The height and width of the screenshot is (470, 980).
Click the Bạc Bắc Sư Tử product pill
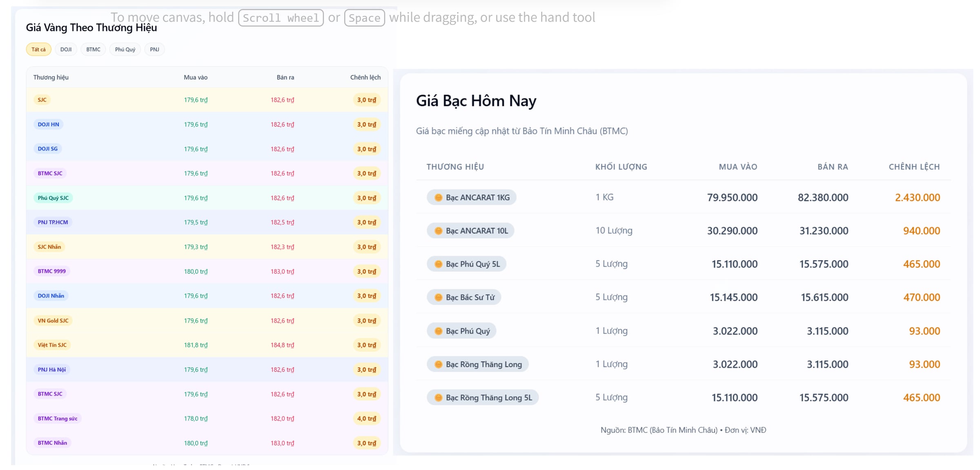click(x=464, y=297)
